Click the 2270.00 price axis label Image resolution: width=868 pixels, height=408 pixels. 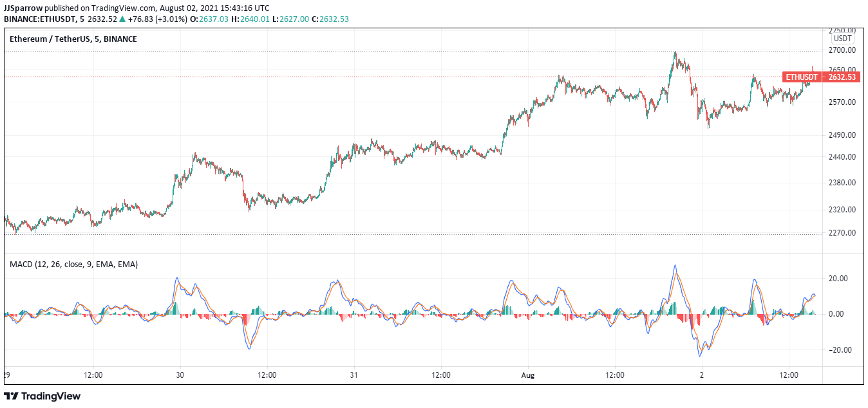tap(842, 233)
